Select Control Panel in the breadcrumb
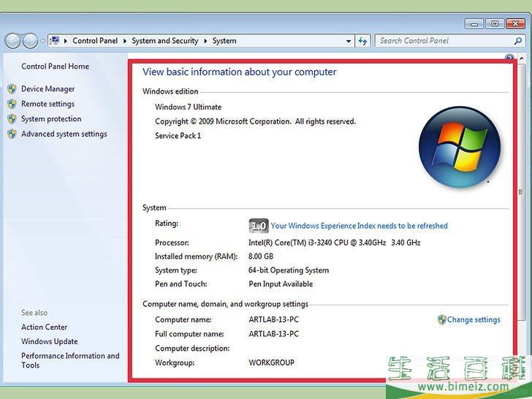Viewport: 532px width, 399px height. pos(95,41)
